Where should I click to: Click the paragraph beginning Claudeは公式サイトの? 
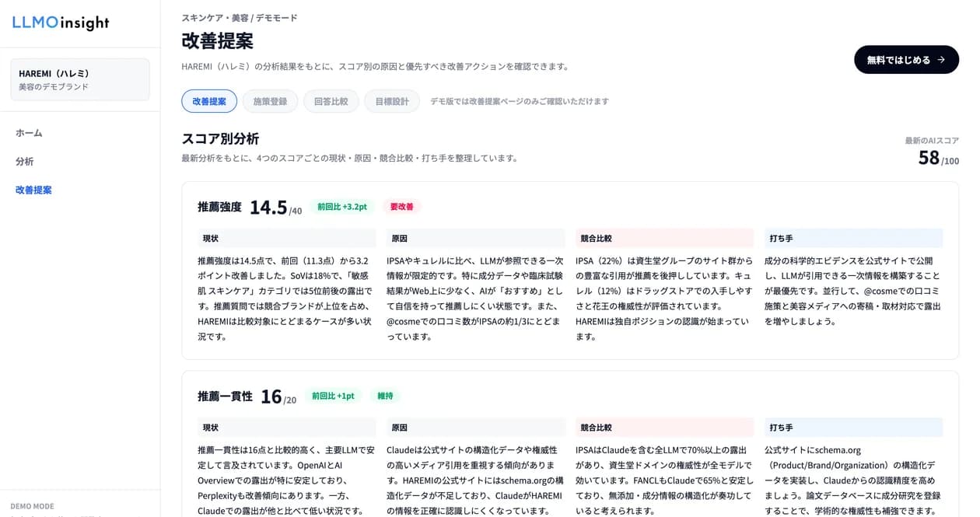[475, 480]
